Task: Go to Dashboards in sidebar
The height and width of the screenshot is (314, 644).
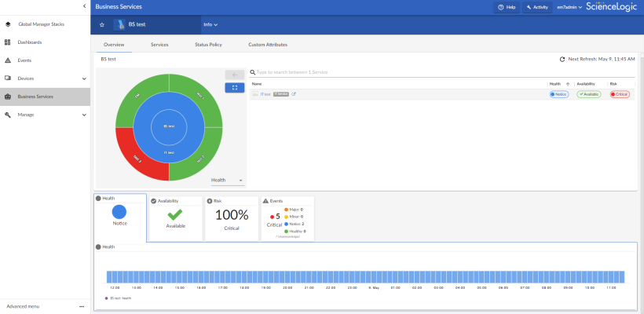Action: [x=30, y=42]
